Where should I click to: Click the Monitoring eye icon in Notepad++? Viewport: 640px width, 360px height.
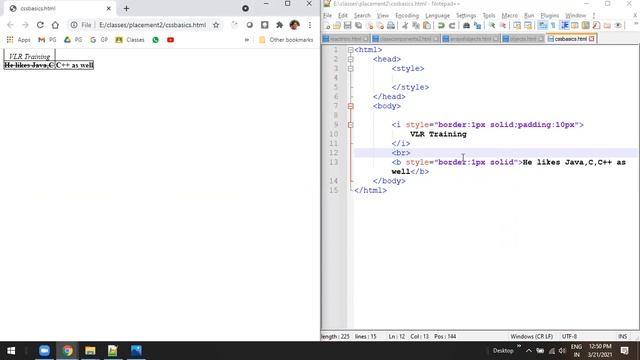[618, 26]
